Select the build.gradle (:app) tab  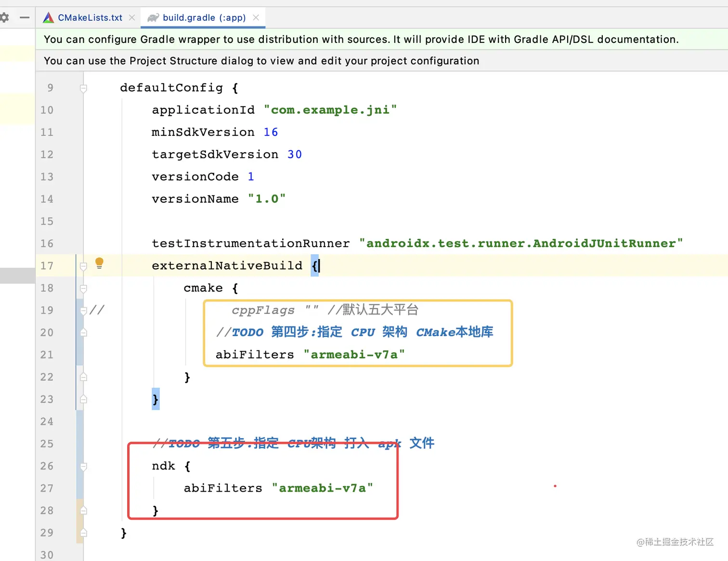point(204,18)
